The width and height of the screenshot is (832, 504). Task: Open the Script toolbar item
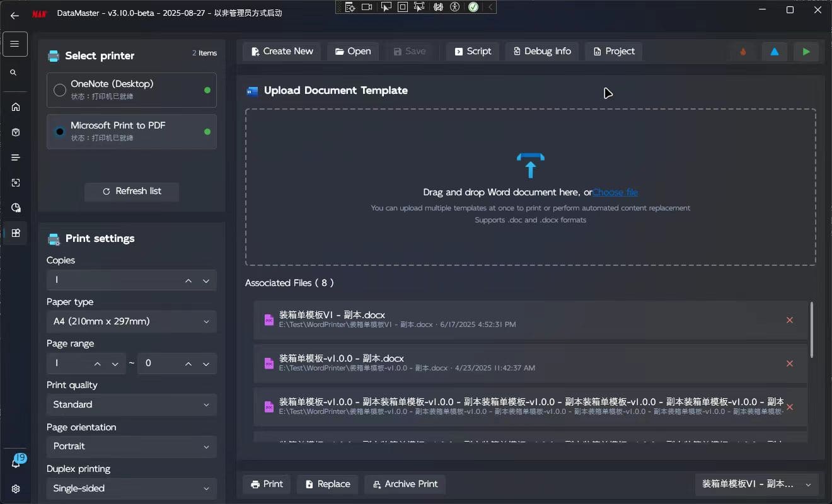[473, 51]
